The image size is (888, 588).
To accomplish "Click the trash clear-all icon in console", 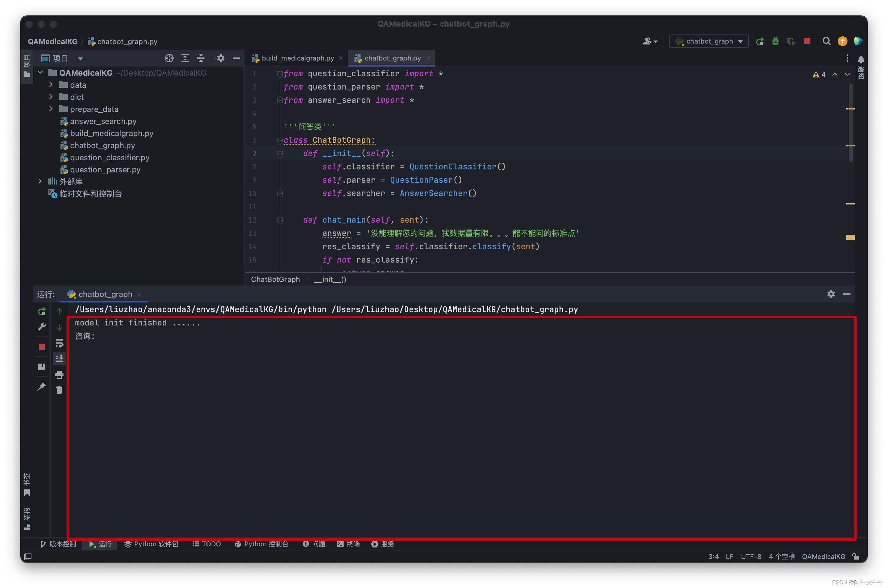I will pyautogui.click(x=59, y=390).
